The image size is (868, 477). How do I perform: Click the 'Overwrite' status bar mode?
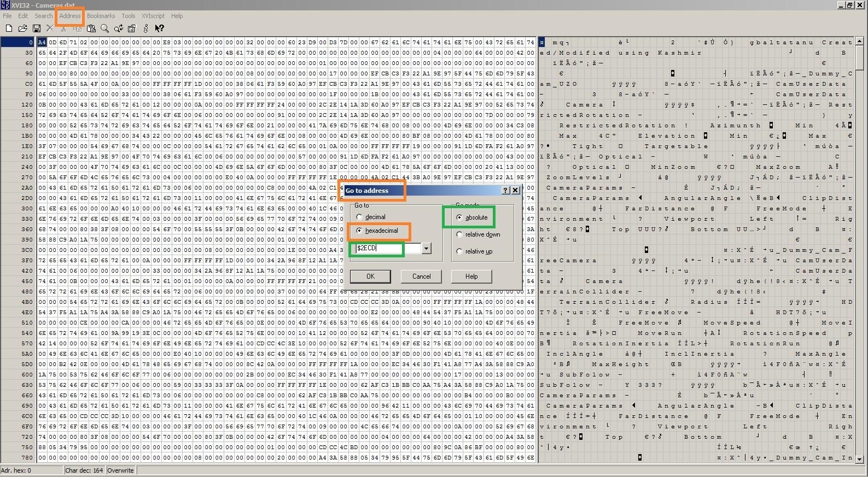(x=120, y=470)
